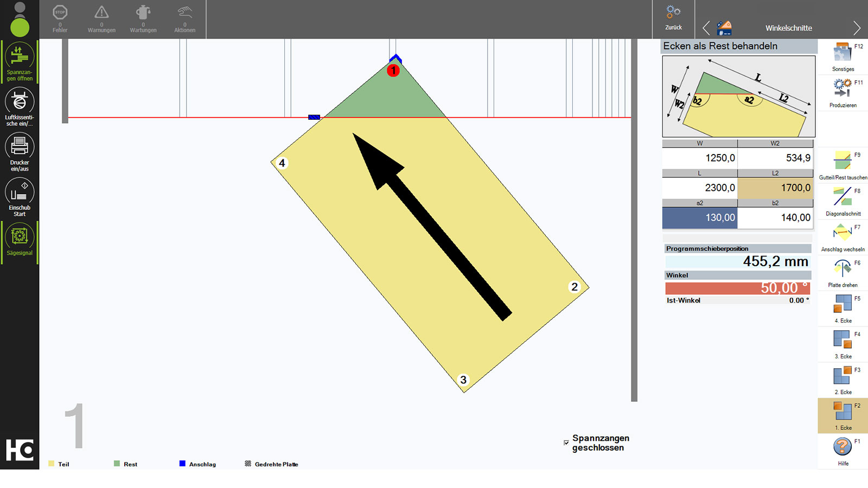This screenshot has height=488, width=868.
Task: Toggle Luftkissentische ein/aus
Action: pos(20,102)
